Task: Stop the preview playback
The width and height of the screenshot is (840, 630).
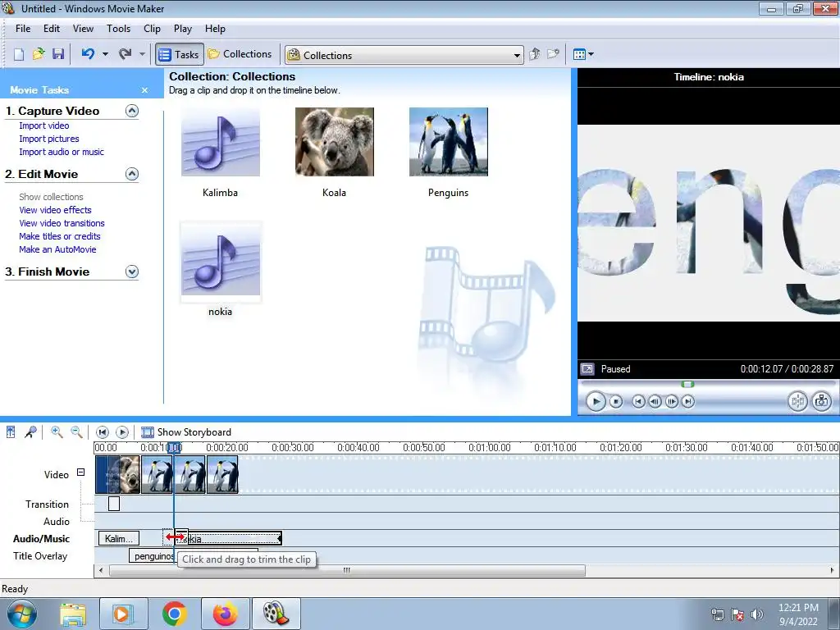Action: 616,401
